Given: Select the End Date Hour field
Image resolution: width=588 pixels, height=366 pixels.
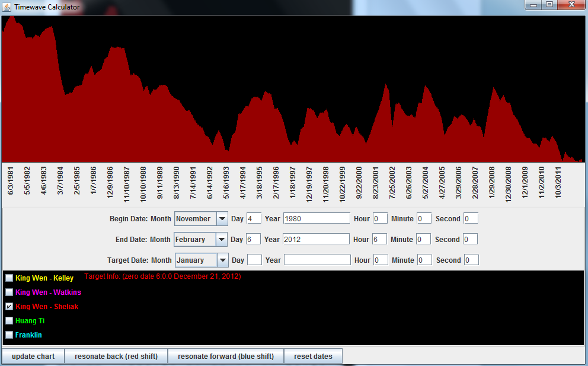Looking at the screenshot, I should point(379,240).
